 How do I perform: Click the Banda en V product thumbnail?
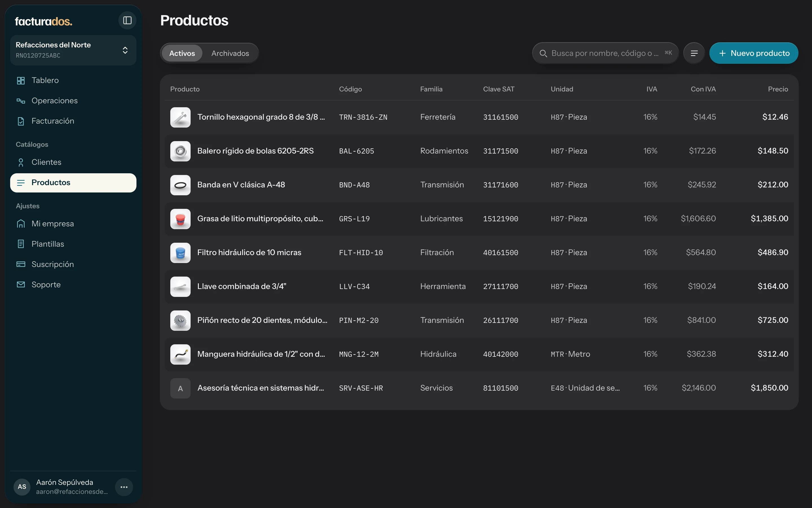[180, 185]
